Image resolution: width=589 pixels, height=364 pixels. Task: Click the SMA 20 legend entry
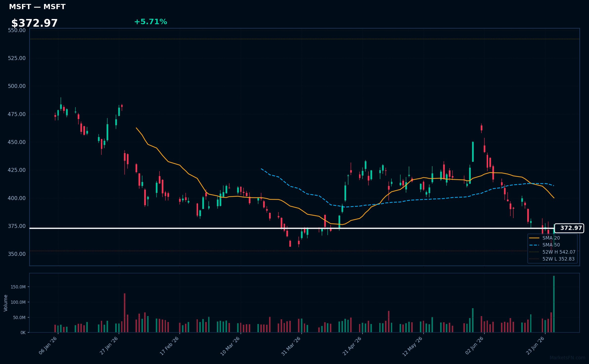coord(544,238)
